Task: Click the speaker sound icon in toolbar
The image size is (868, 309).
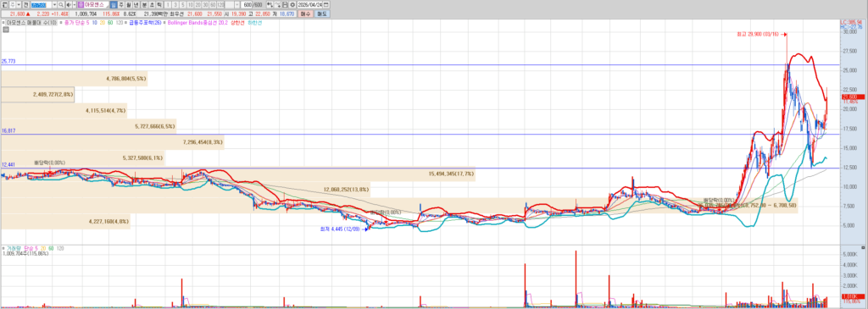Action: point(69,4)
